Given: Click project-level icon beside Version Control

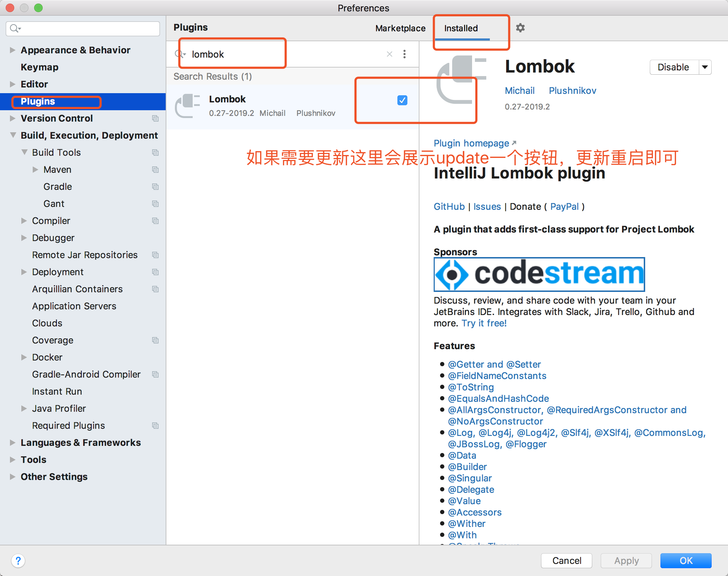Looking at the screenshot, I should pos(155,118).
